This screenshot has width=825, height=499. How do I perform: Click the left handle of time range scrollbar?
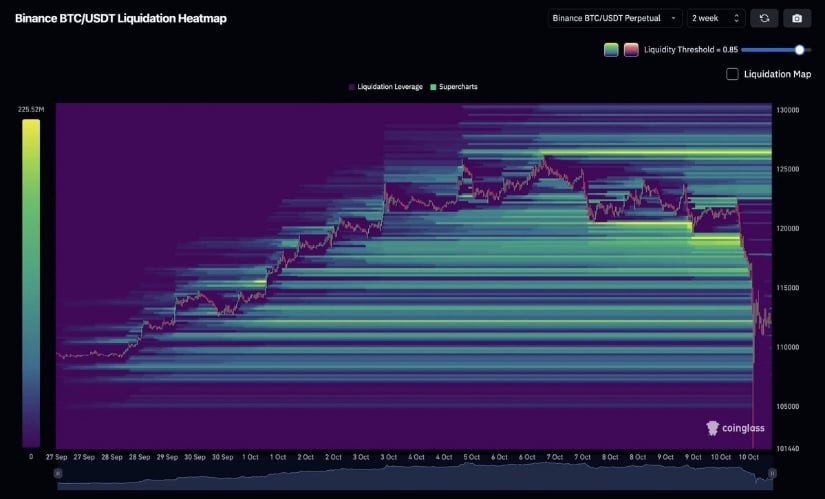tap(59, 473)
